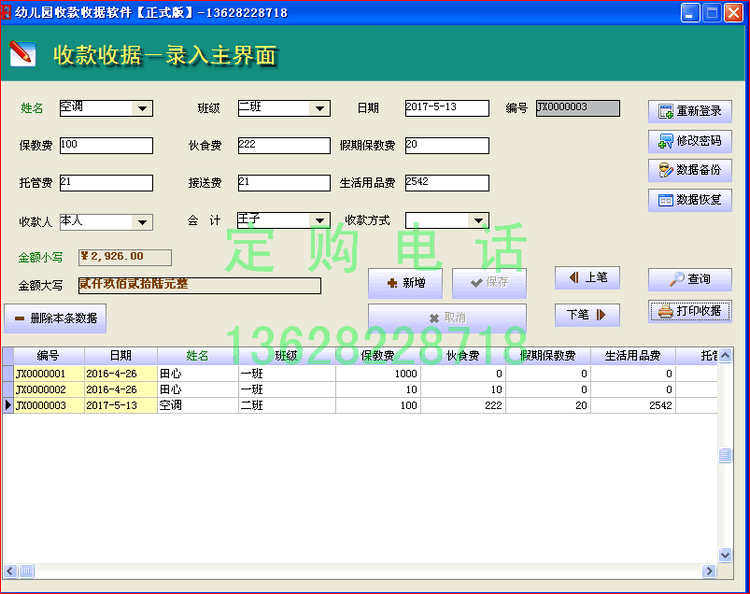
Task: Go to next record with 下笔
Action: click(x=587, y=315)
